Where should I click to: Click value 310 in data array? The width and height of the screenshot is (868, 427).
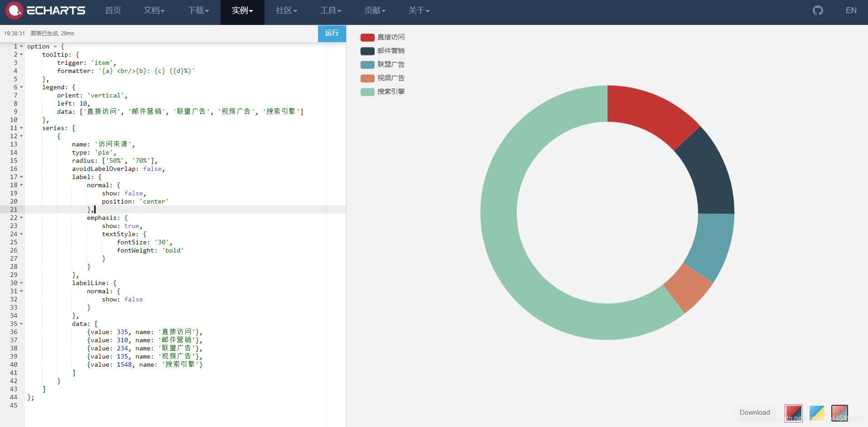[x=122, y=340]
